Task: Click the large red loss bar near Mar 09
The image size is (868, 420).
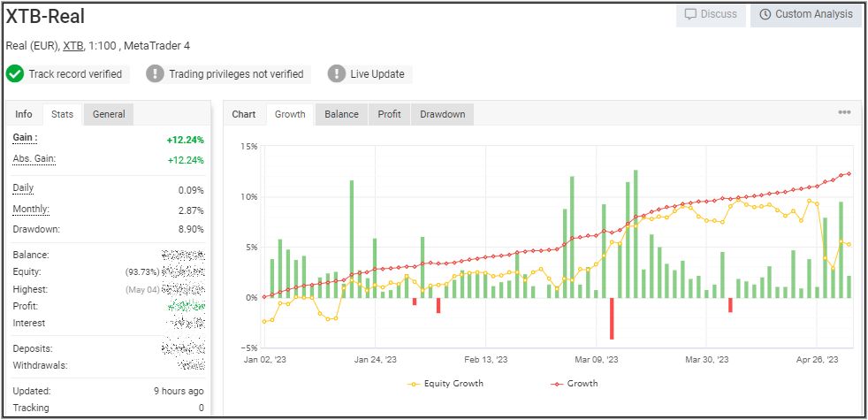Action: click(612, 318)
